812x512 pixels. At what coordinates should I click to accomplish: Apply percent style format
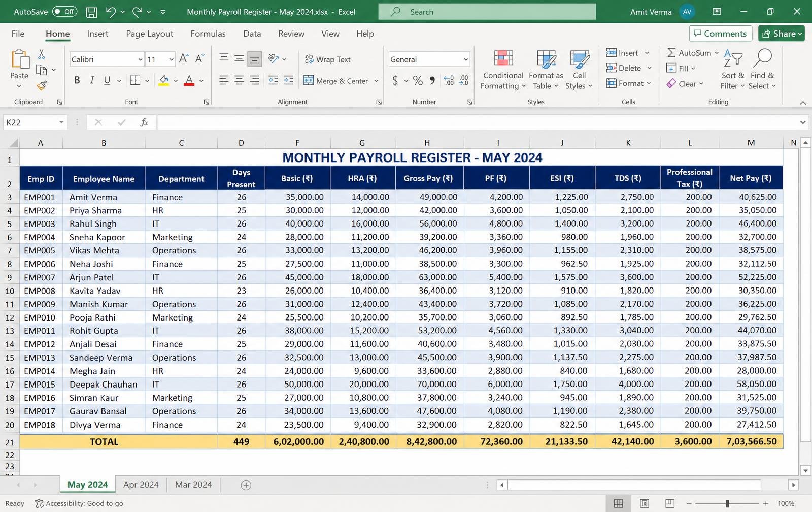418,80
